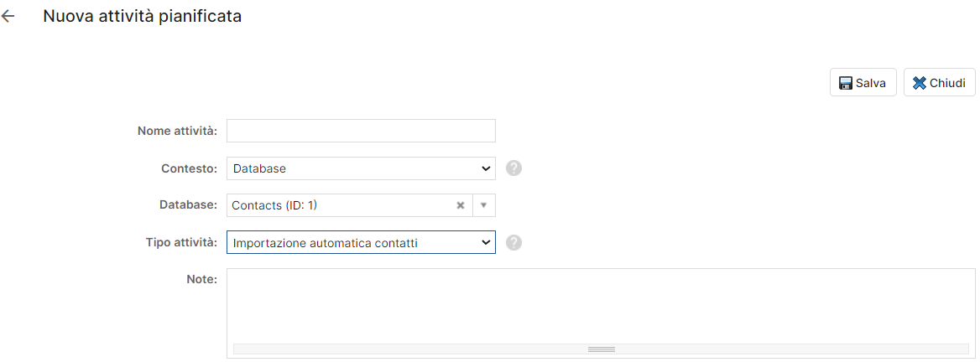Open the Contesto dropdown showing Database
The width and height of the screenshot is (980, 362).
click(362, 168)
